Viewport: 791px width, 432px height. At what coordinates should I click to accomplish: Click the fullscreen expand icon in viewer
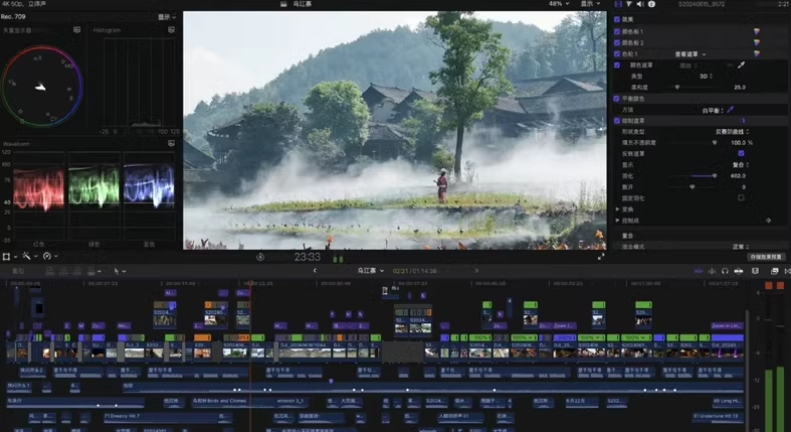(x=601, y=256)
